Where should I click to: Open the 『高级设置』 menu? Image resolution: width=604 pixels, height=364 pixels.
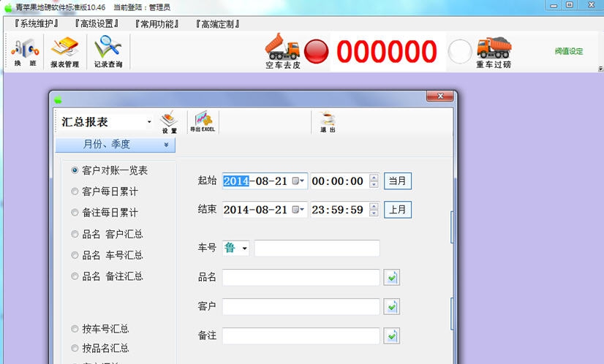pos(97,24)
